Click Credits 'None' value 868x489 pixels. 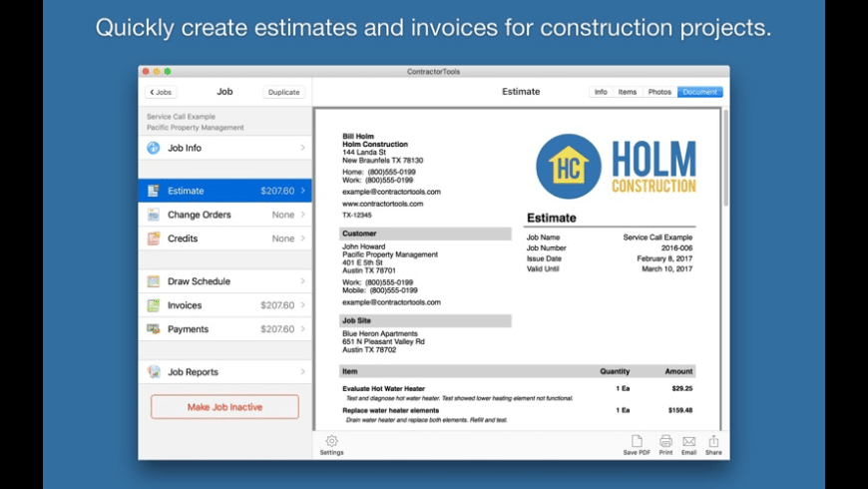click(283, 239)
